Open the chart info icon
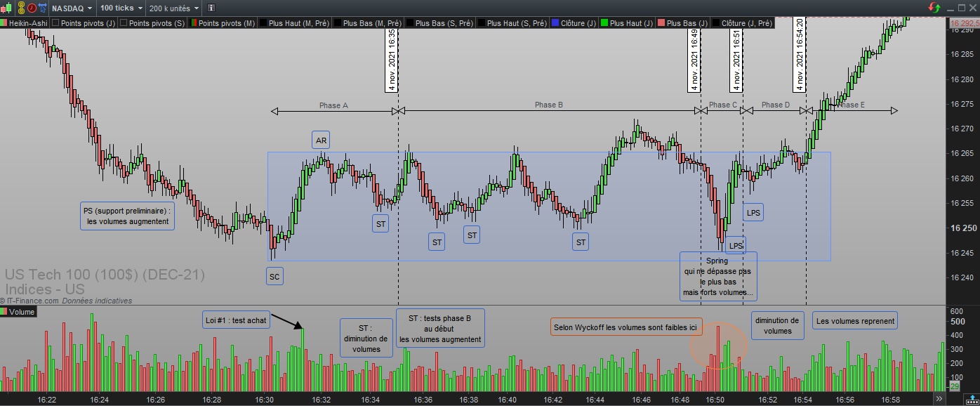 click(x=212, y=8)
